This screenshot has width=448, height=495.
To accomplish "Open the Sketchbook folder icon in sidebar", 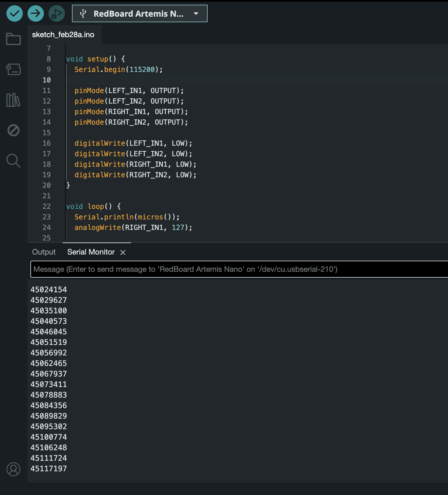I will pos(13,39).
